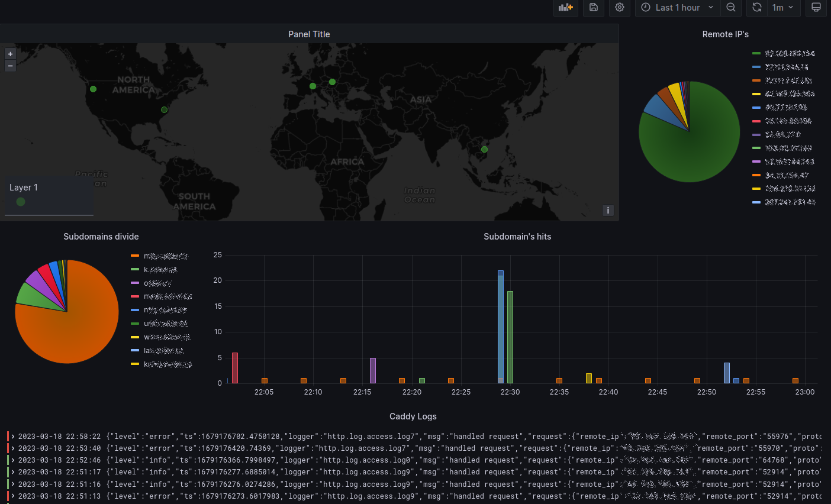Click the map marker on the US east coast
This screenshot has height=504, width=831.
(165, 110)
